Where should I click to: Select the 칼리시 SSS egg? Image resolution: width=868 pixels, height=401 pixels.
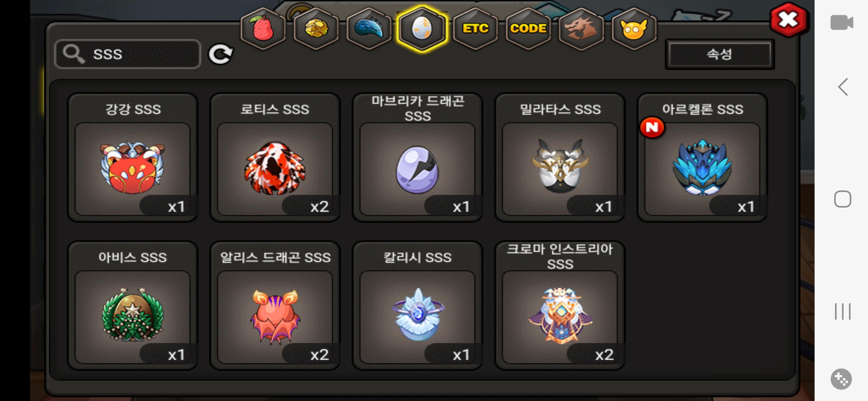pos(417,306)
